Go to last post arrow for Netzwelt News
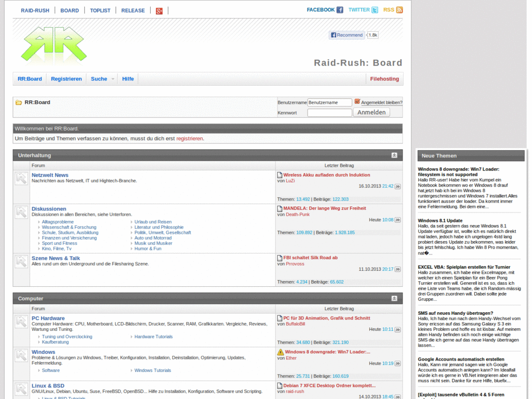532x399 pixels. pos(397,187)
